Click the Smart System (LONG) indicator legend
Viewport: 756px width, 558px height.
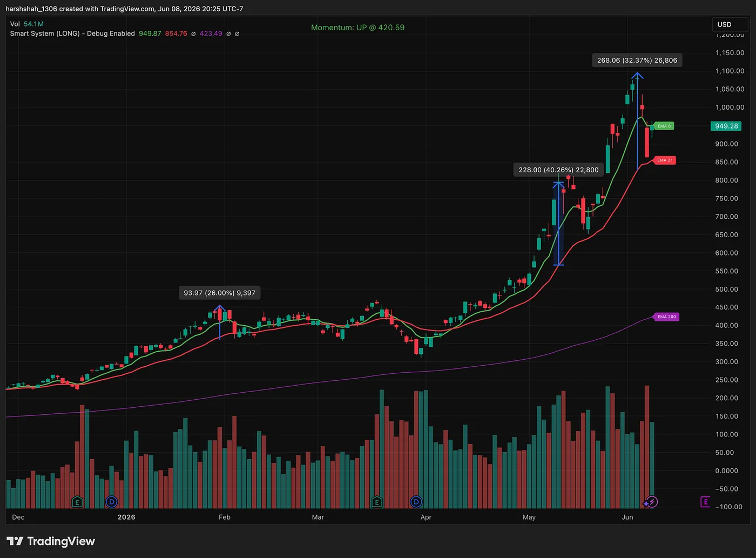point(72,33)
